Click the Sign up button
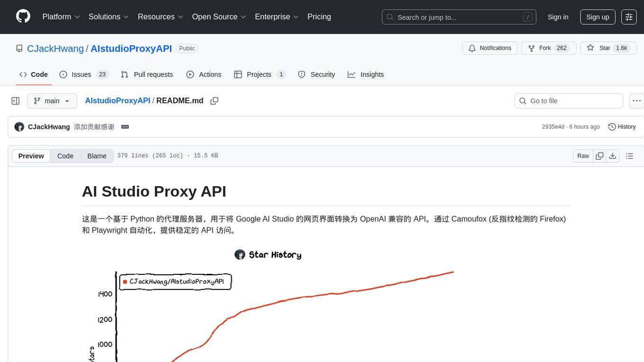 point(598,17)
